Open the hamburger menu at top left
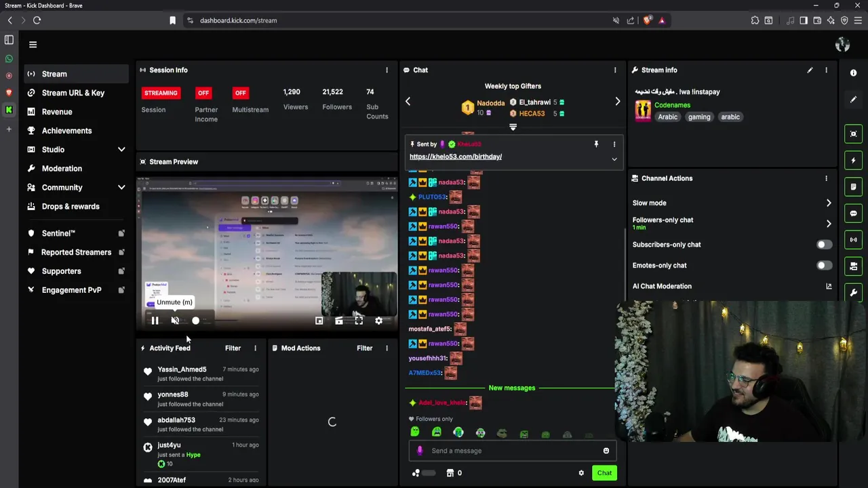Viewport: 868px width, 488px height. 33,45
